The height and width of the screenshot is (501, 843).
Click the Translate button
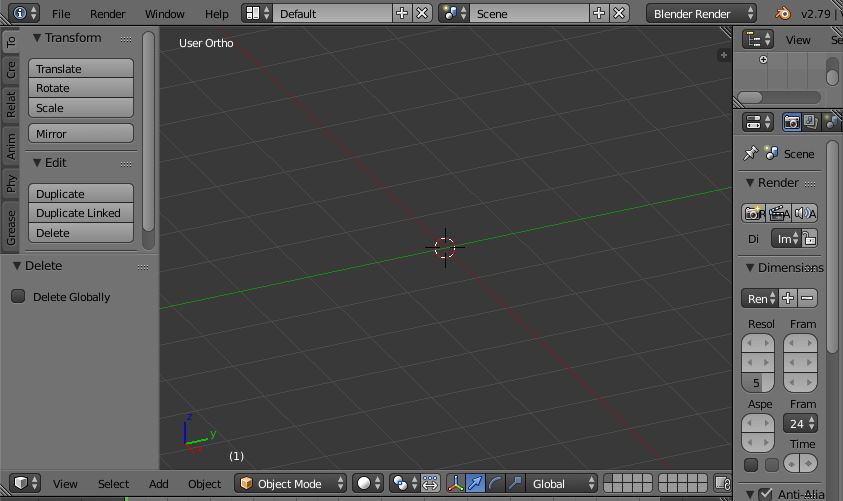(81, 69)
